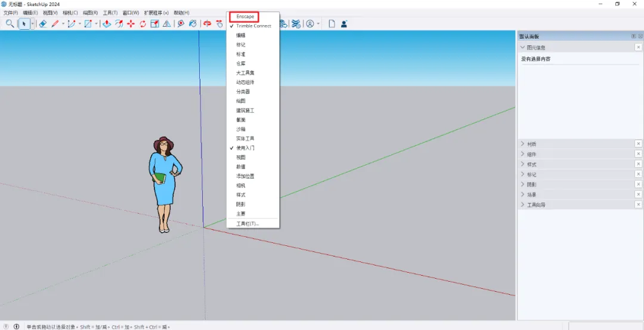Select the Paint Bucket tool

tap(193, 24)
